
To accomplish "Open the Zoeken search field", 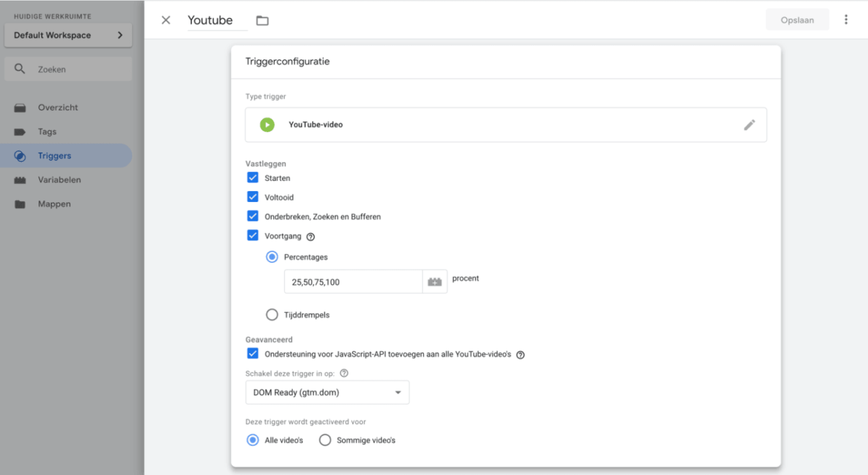I will (68, 68).
